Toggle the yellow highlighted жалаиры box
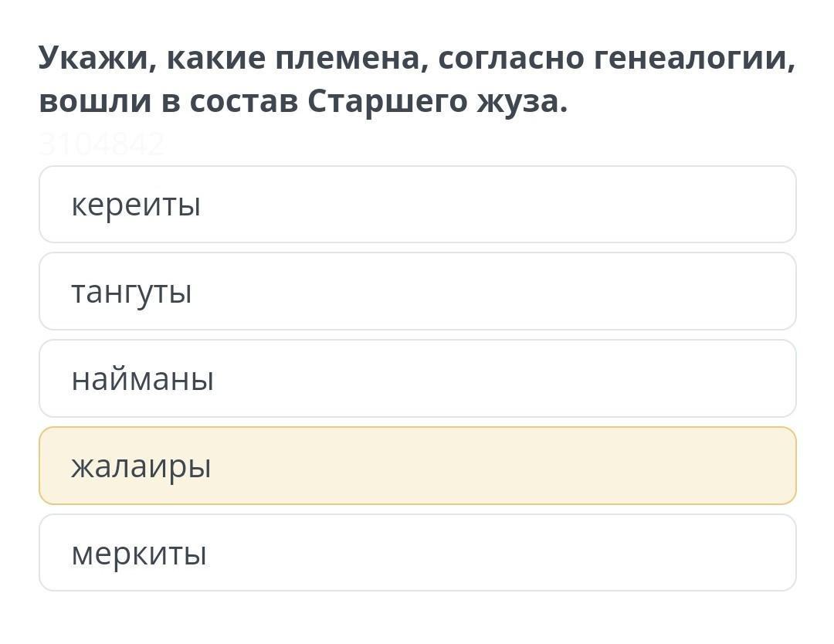Image resolution: width=834 pixels, height=644 pixels. (x=418, y=466)
